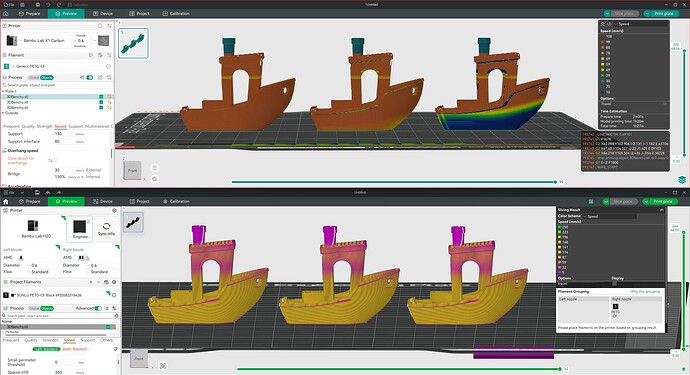Open the Color Scheme dropdown in the bottom window
The height and width of the screenshot is (375, 690).
pyautogui.click(x=609, y=216)
